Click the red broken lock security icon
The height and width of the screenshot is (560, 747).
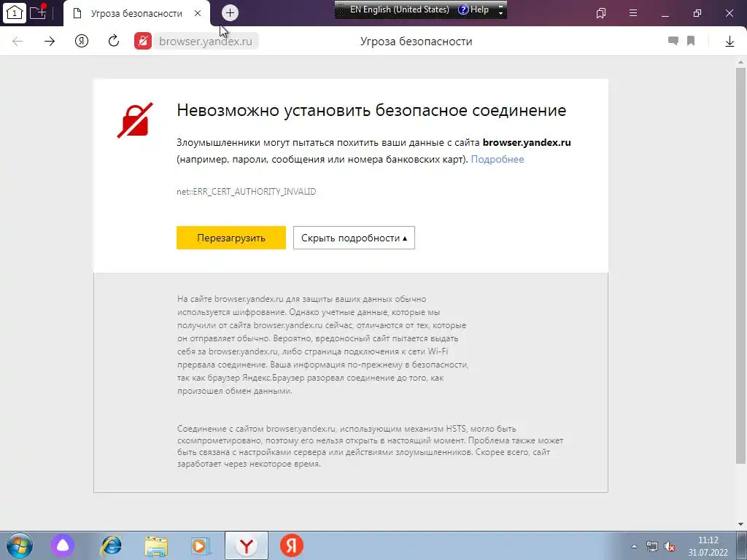(x=143, y=41)
